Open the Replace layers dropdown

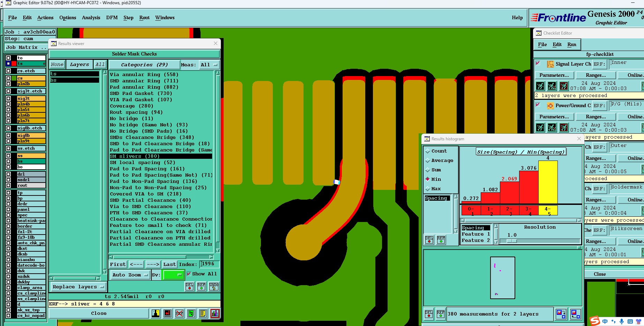(x=78, y=287)
